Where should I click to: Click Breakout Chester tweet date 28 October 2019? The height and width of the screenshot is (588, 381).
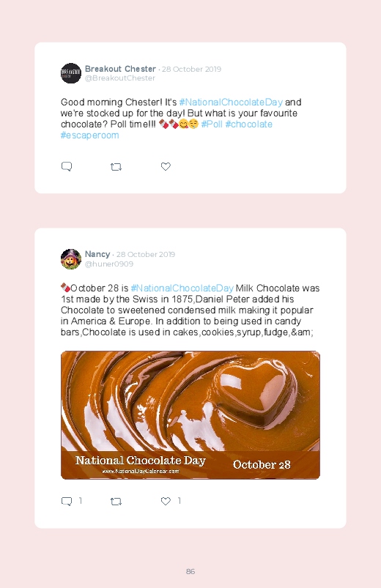pyautogui.click(x=191, y=69)
